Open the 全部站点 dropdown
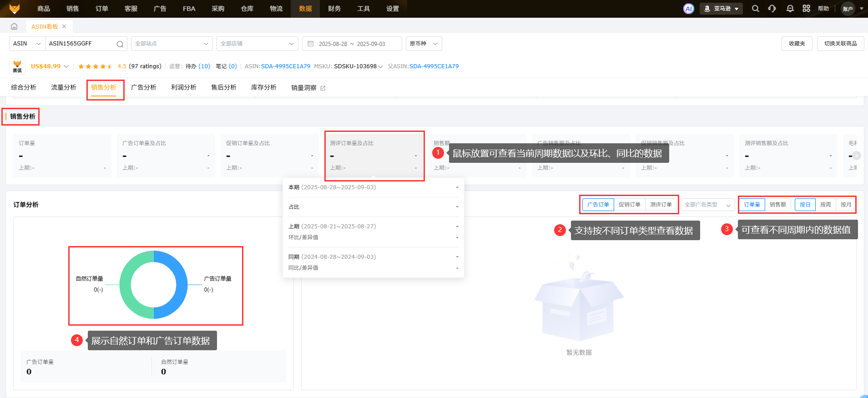Screen dimensions: 868x398 tap(172, 44)
